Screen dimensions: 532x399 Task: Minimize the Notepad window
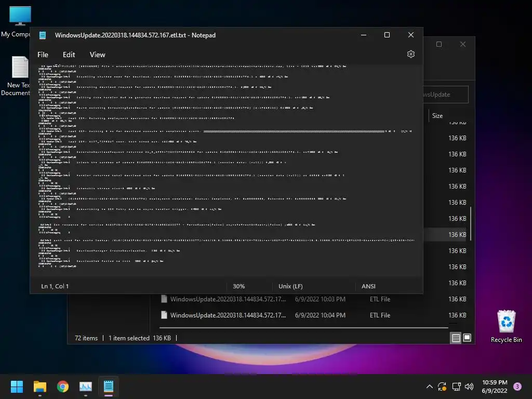[364, 35]
